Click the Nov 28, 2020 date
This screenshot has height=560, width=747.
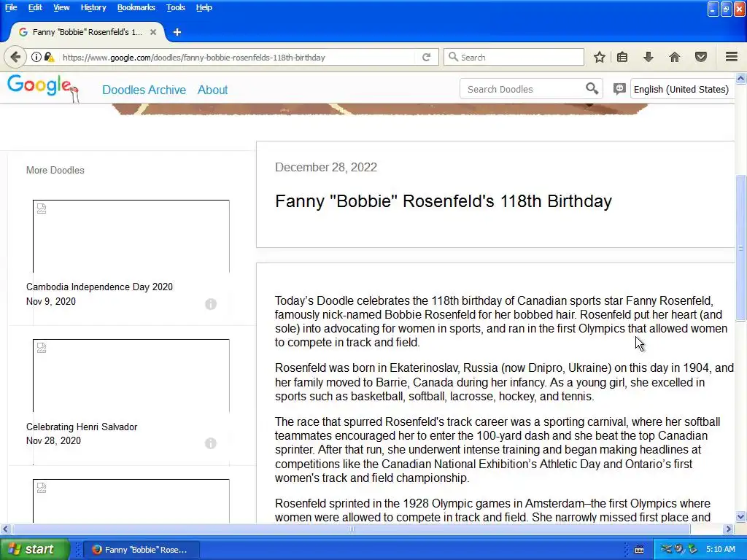(x=53, y=441)
